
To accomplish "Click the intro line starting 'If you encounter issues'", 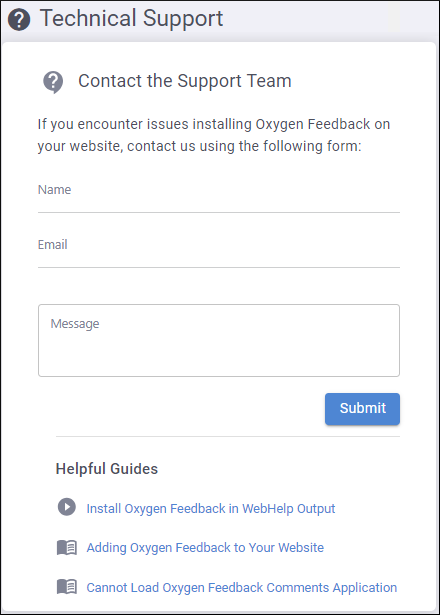I will (214, 124).
